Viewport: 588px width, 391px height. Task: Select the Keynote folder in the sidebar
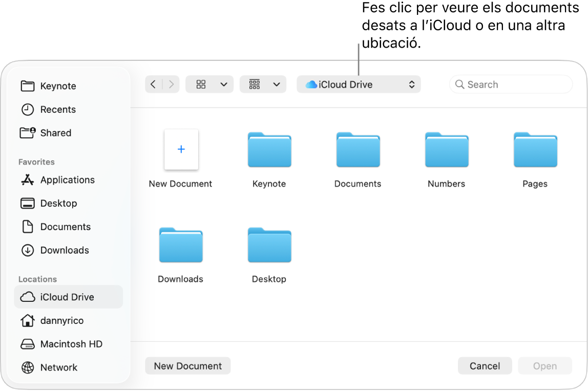point(58,85)
